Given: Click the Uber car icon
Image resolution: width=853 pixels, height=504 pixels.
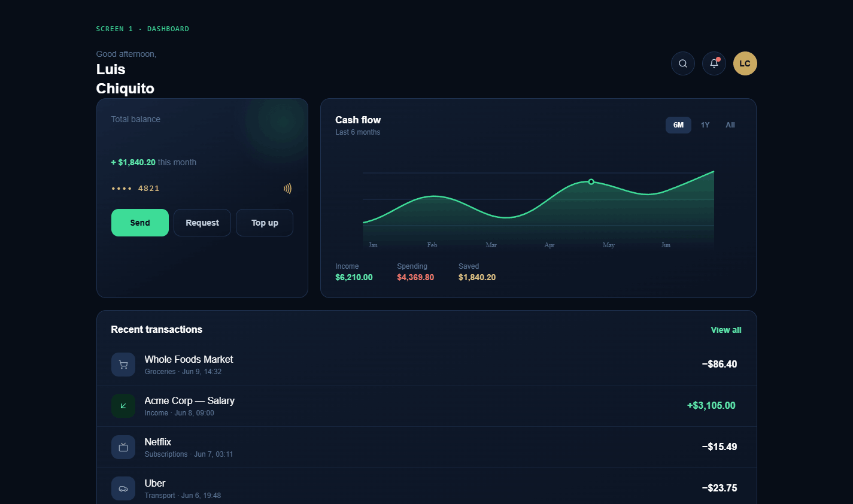Looking at the screenshot, I should pyautogui.click(x=123, y=488).
